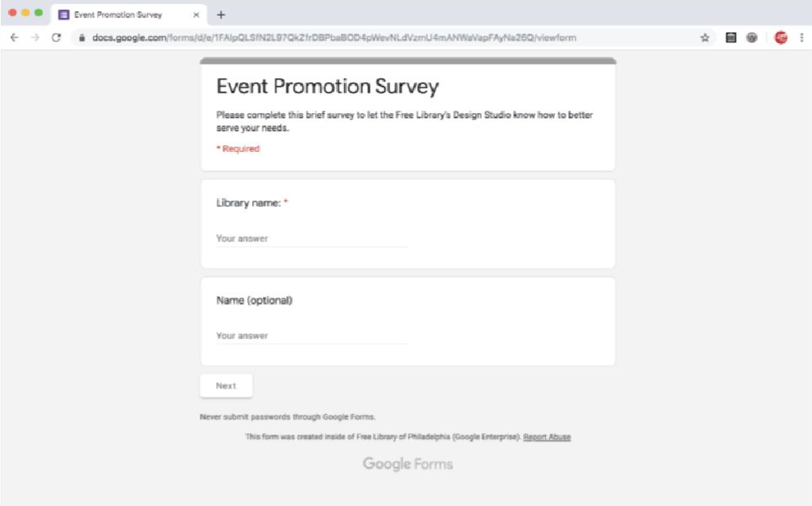The image size is (812, 506).
Task: Click the Library name answer field
Action: click(312, 239)
